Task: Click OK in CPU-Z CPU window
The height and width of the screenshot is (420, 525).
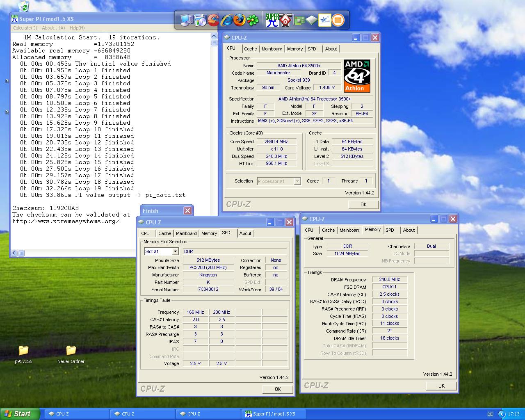Action: tap(363, 204)
